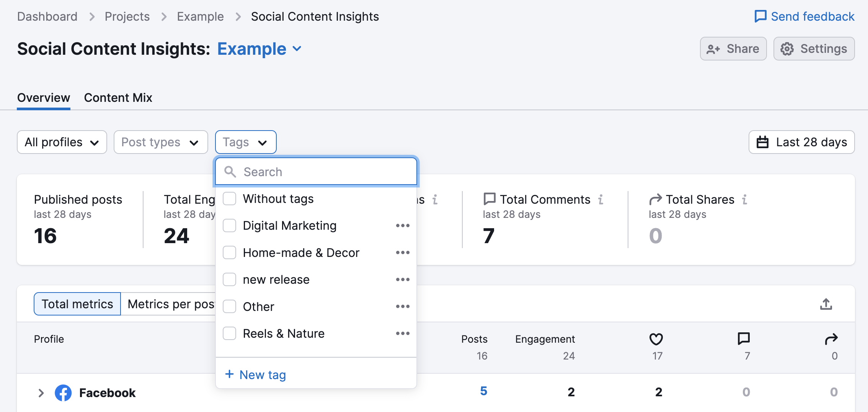Open the All profiles dropdown
The image size is (868, 412).
[x=62, y=142]
